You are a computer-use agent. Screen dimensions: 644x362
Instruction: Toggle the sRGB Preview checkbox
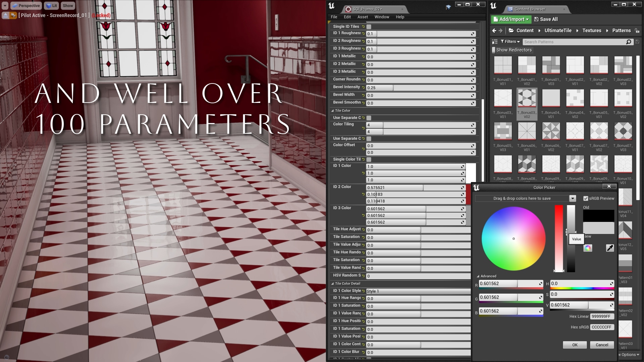pos(586,198)
